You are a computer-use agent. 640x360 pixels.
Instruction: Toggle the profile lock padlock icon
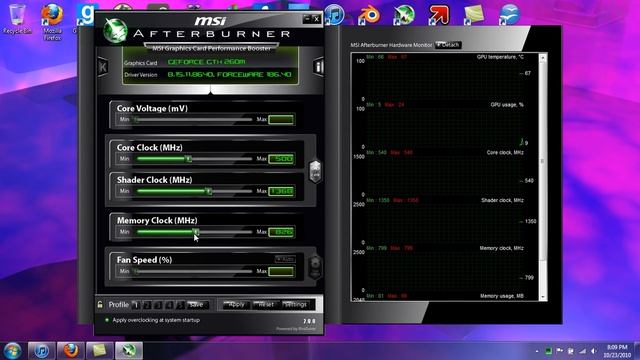[x=100, y=304]
